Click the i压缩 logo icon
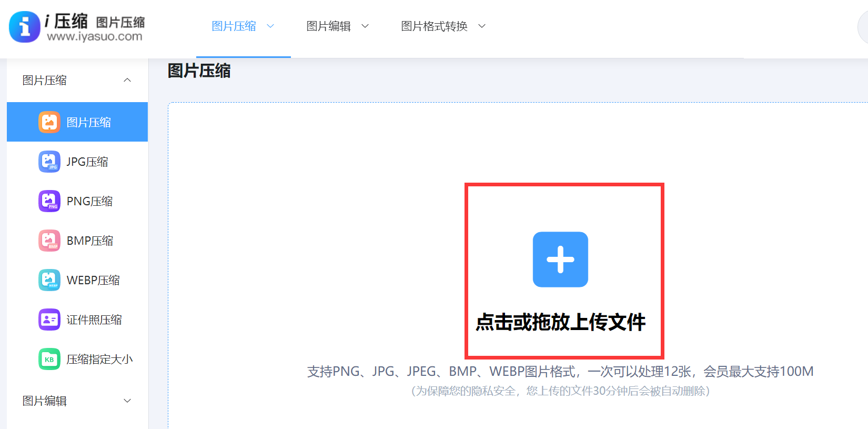The width and height of the screenshot is (868, 429). (25, 27)
